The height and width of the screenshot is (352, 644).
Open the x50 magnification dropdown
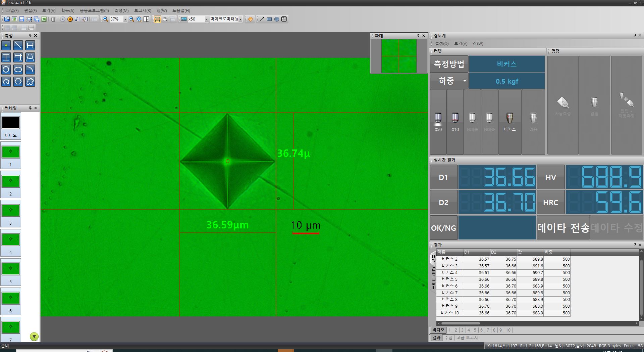point(207,19)
